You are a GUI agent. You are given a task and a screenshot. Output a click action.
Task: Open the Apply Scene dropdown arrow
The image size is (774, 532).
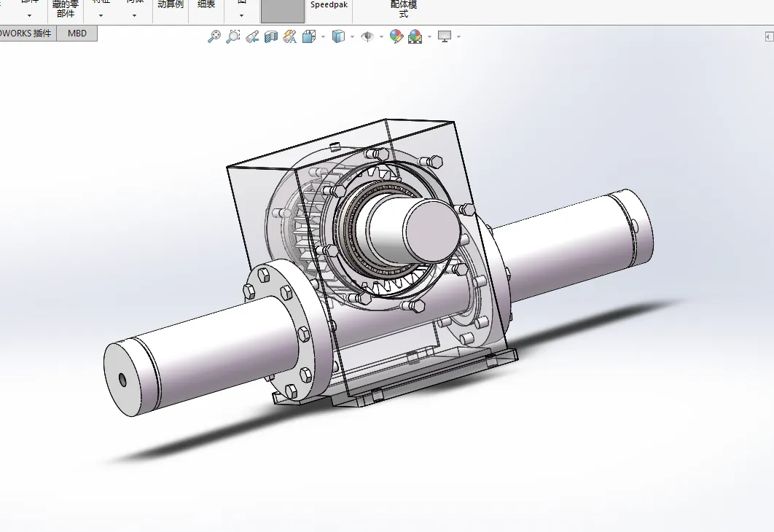(429, 36)
